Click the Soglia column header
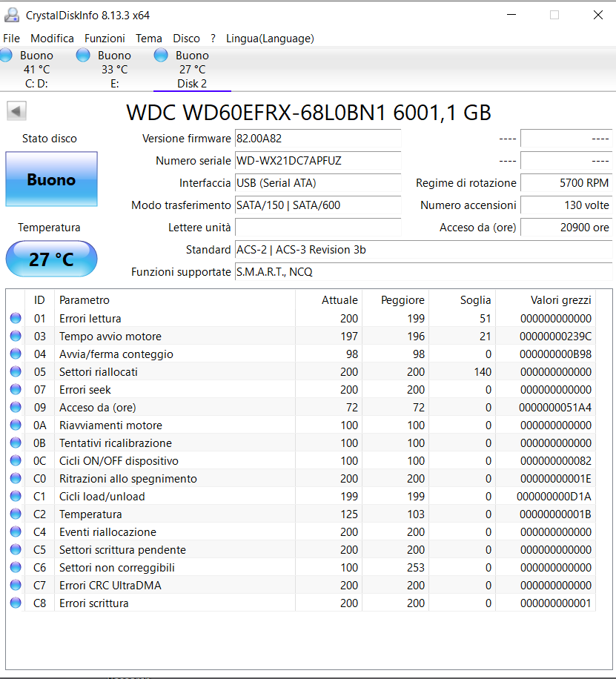 463,300
